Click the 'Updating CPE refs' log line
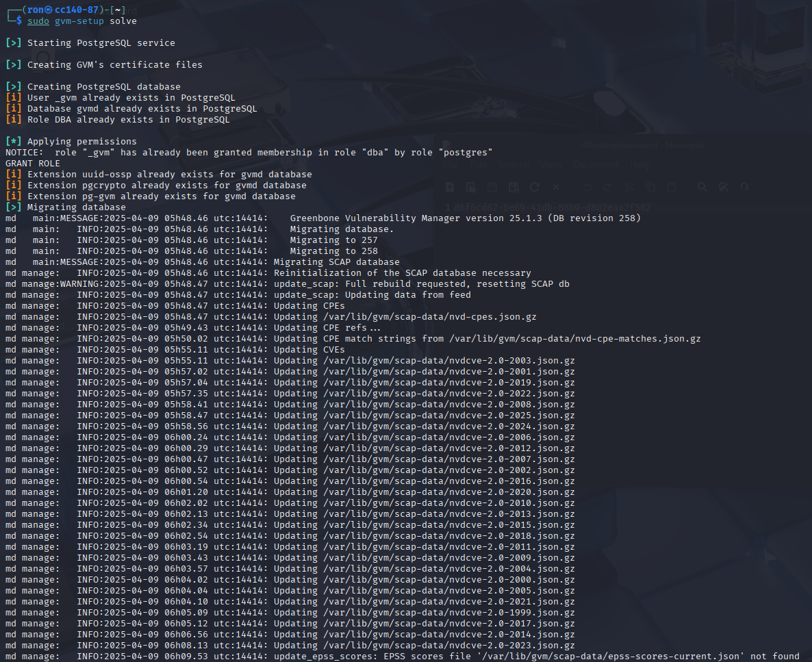The image size is (812, 662). click(x=193, y=328)
